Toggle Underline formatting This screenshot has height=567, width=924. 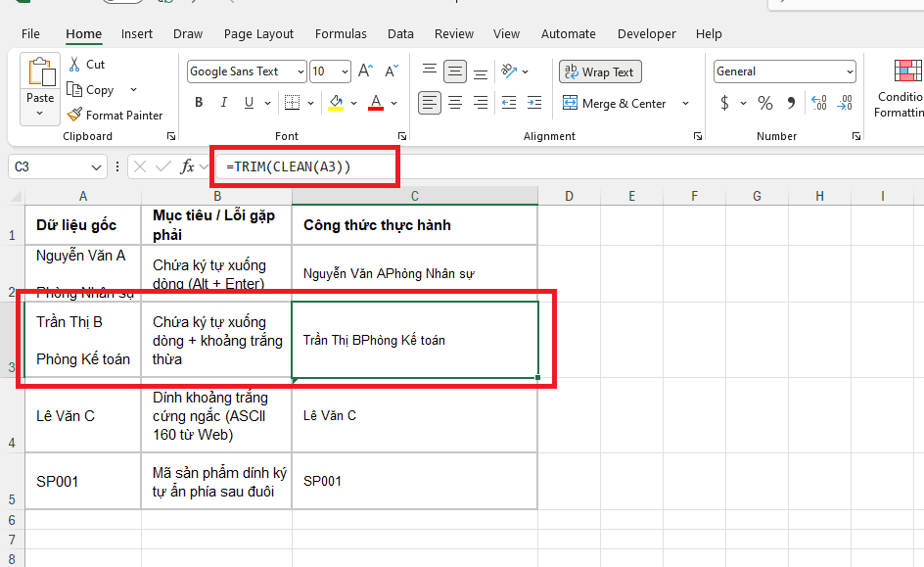click(250, 103)
